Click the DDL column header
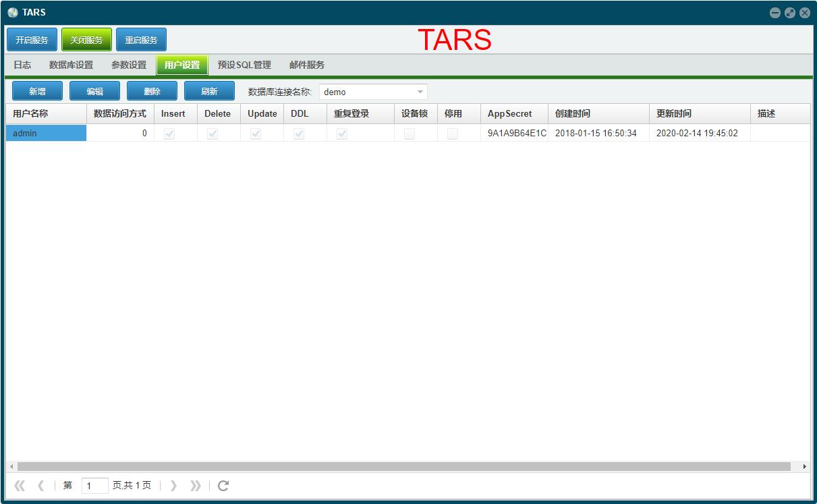Viewport: 817px width, 504px height. pos(305,113)
